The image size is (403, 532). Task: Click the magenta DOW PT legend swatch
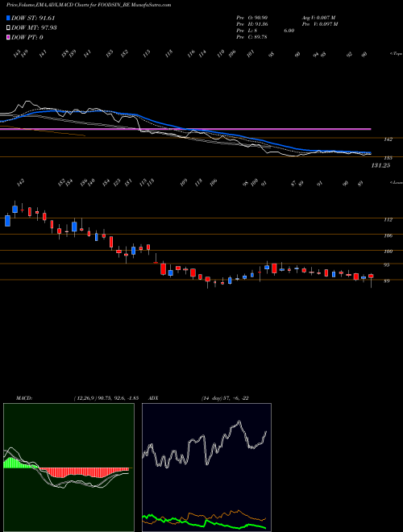(8, 37)
